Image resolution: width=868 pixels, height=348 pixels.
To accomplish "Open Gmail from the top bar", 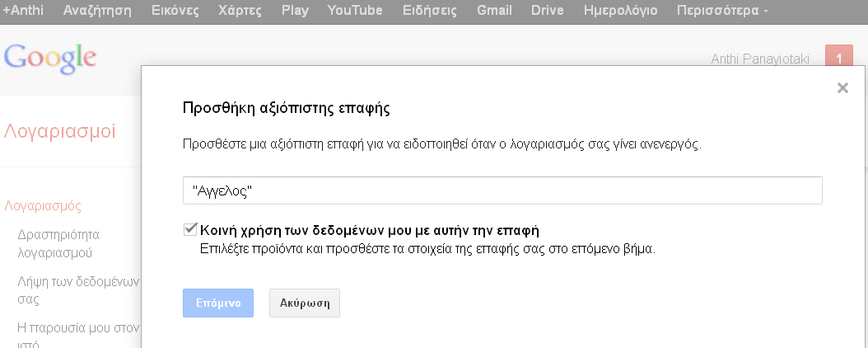I will [493, 11].
